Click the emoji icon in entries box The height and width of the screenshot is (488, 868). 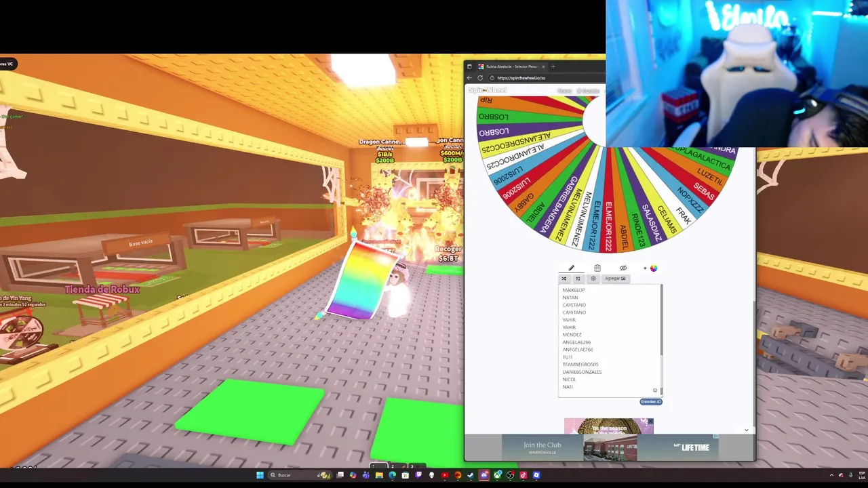655,390
